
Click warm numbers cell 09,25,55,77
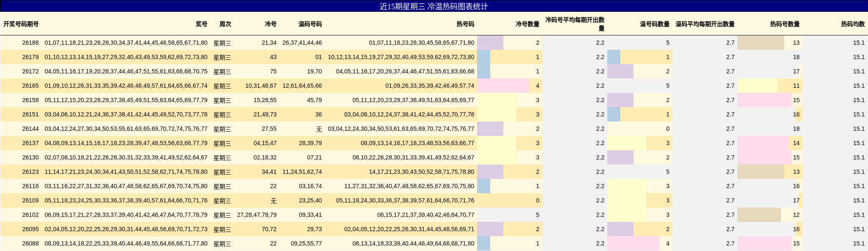pyautogui.click(x=306, y=243)
